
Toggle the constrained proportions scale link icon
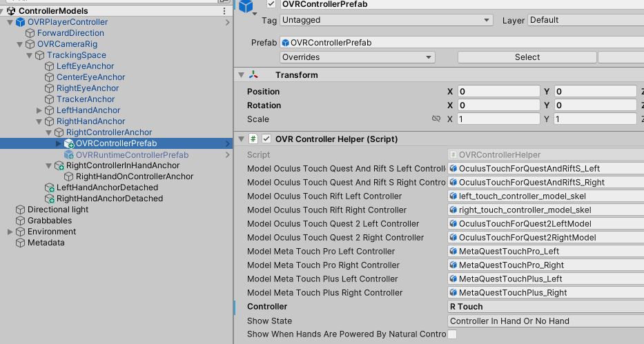(436, 119)
